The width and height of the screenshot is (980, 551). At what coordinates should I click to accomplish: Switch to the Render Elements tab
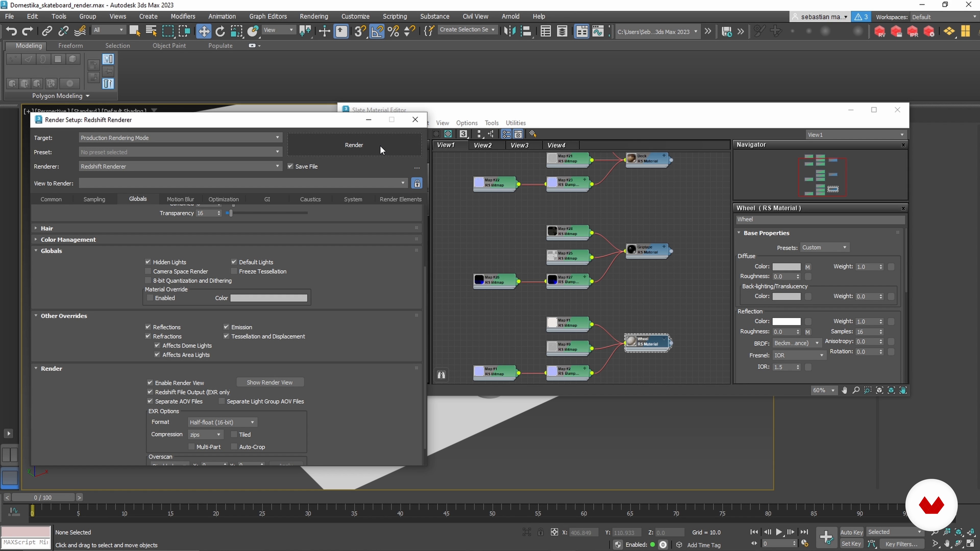point(400,199)
